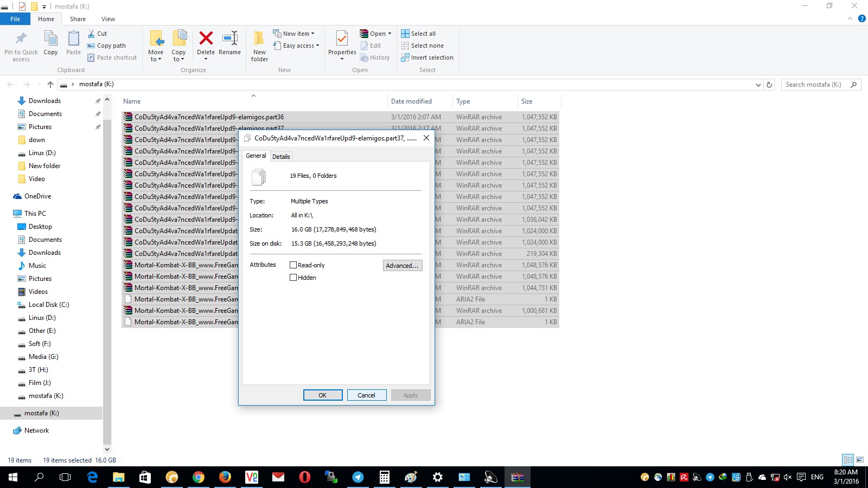The height and width of the screenshot is (488, 868).
Task: Open Chrome from taskbar
Action: click(199, 477)
